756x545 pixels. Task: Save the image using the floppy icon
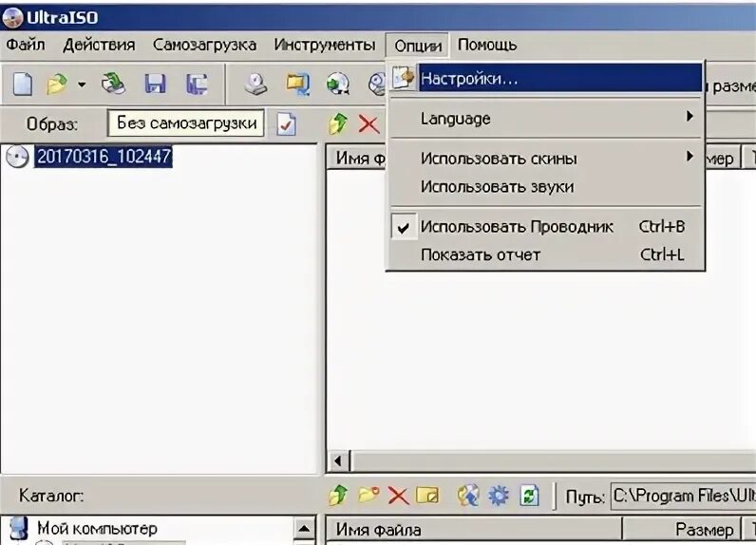pyautogui.click(x=155, y=84)
